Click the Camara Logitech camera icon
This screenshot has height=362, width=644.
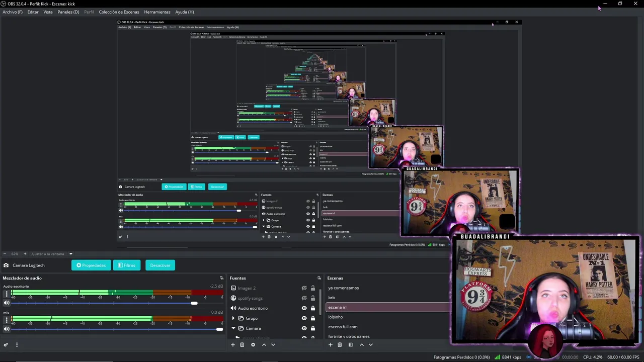click(6, 265)
